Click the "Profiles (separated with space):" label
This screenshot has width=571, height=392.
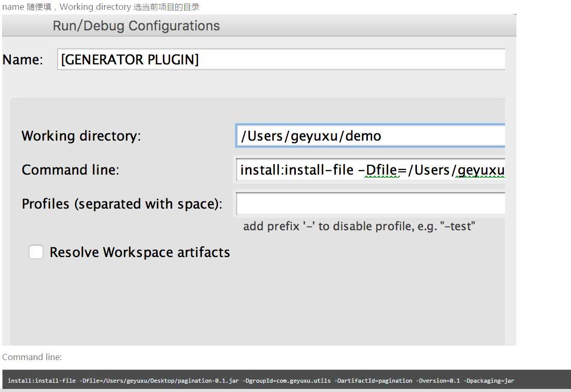tap(122, 204)
